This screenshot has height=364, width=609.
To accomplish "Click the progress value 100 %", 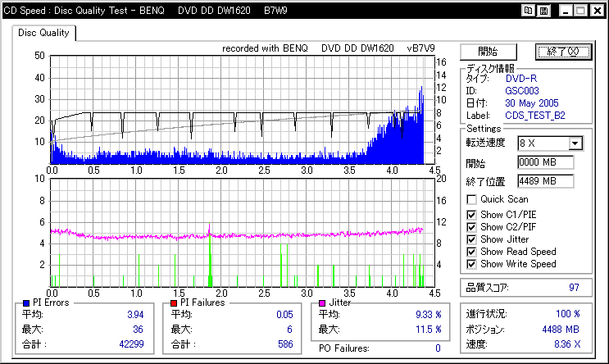I will [x=568, y=314].
